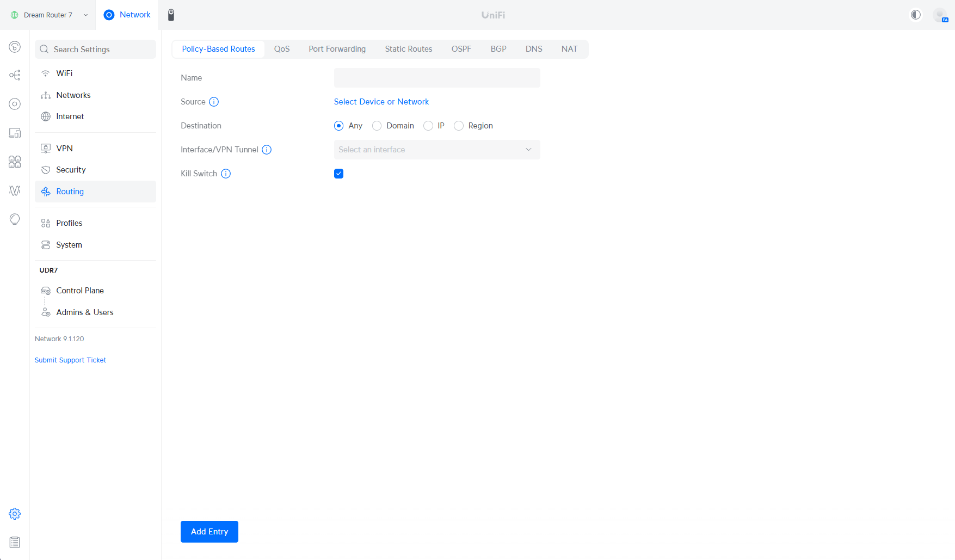Click the search magnifier icon in Search Settings
The height and width of the screenshot is (560, 955).
(44, 49)
